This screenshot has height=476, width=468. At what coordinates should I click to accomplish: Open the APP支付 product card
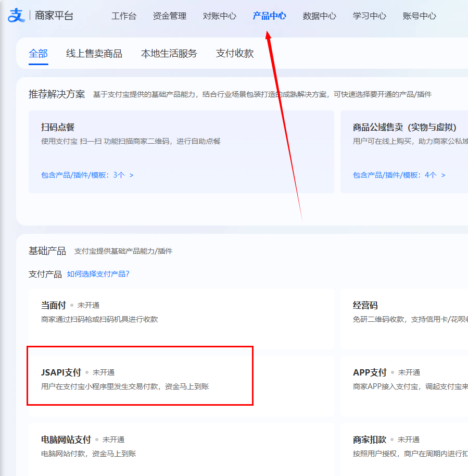point(404,386)
